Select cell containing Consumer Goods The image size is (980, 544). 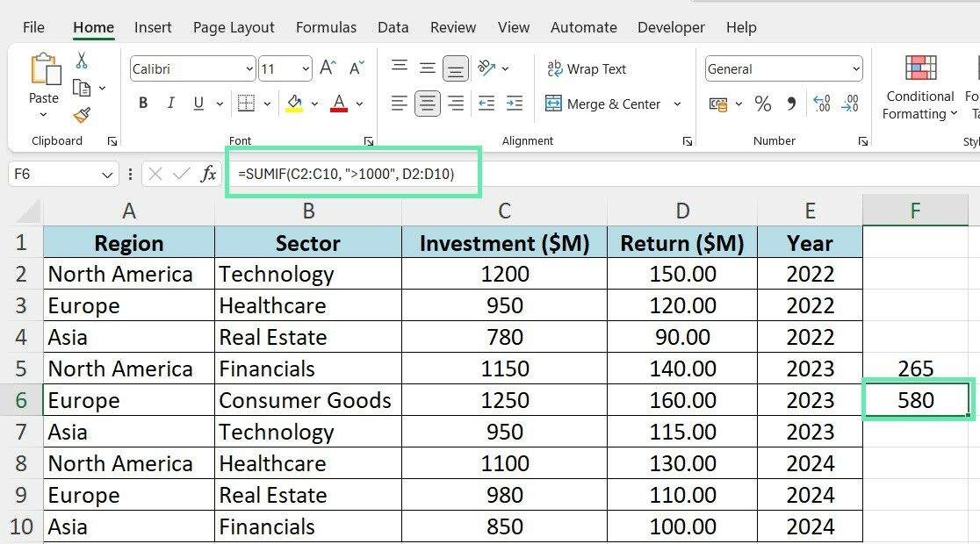pos(308,400)
